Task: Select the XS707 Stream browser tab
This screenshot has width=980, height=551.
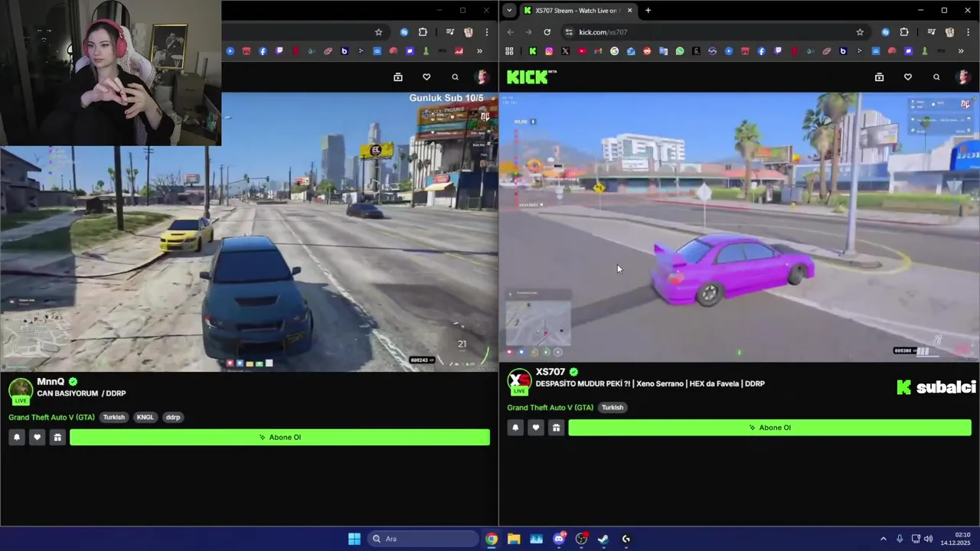Action: pyautogui.click(x=579, y=10)
